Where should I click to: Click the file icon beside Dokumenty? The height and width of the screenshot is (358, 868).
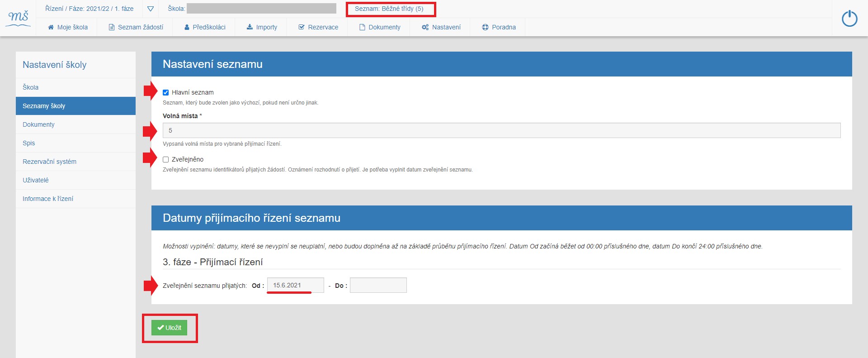(362, 27)
